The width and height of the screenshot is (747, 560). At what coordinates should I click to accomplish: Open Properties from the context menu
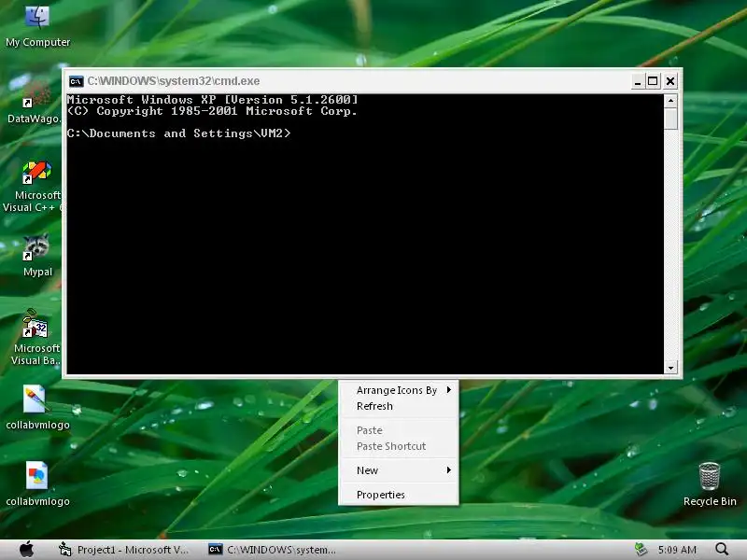click(399, 495)
